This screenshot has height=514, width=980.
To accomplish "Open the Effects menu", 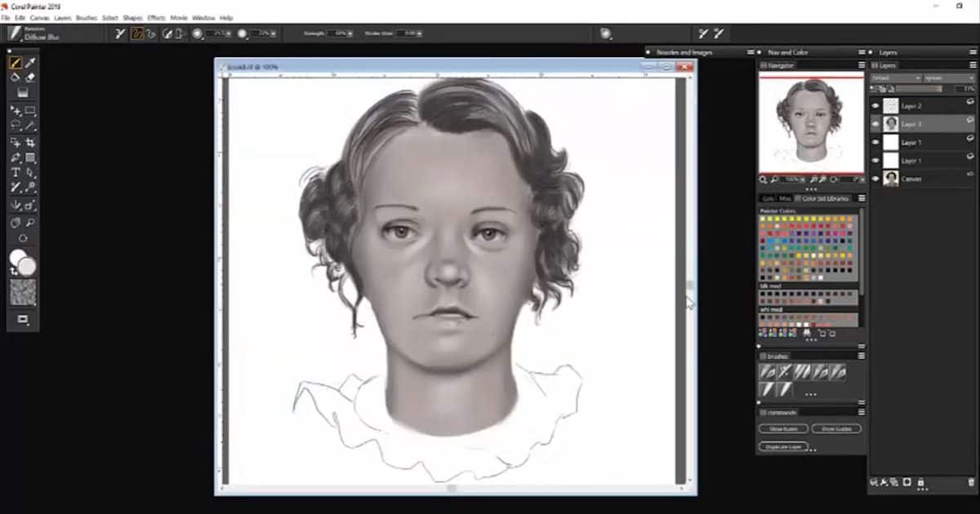I will tap(156, 17).
